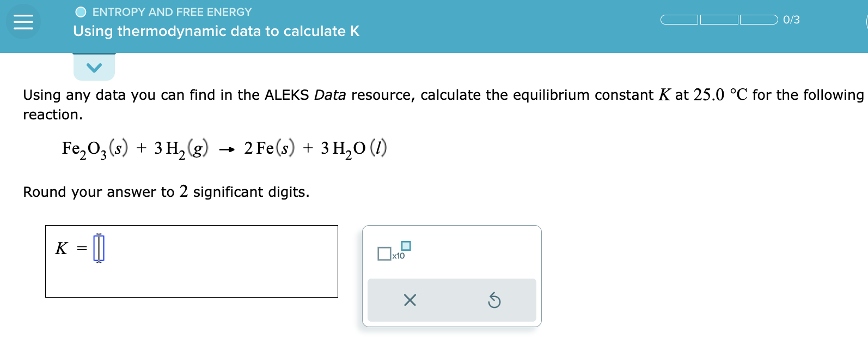Click the 0/3 progress score

coord(791,20)
